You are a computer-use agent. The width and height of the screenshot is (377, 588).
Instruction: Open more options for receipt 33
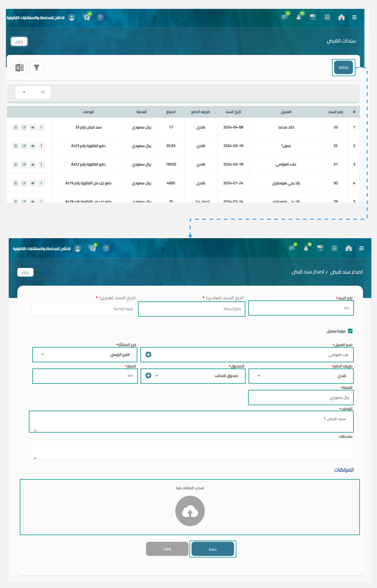[41, 127]
